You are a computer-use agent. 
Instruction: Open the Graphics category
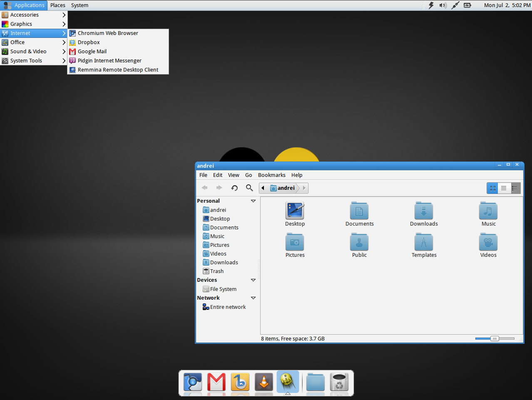click(34, 24)
